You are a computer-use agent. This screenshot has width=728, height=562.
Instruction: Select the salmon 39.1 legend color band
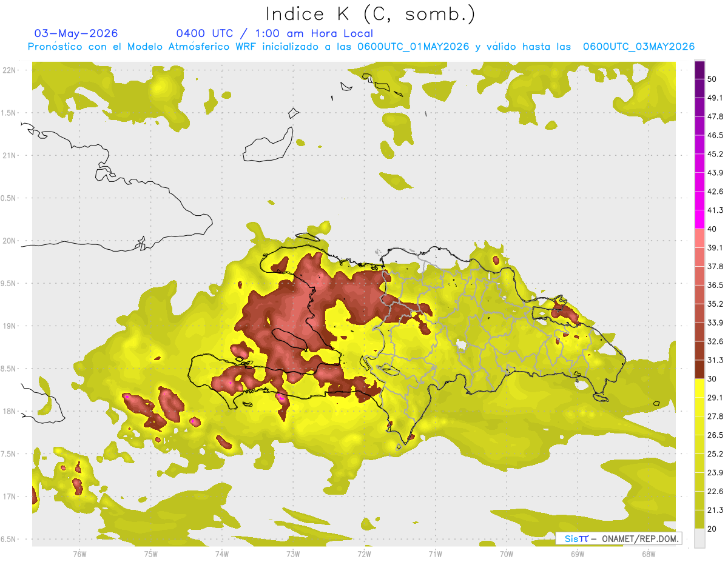699,238
